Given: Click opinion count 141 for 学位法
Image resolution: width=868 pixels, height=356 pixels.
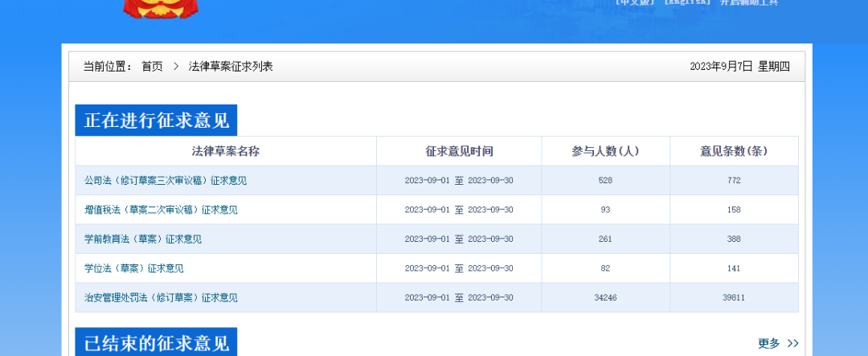Looking at the screenshot, I should 734,268.
